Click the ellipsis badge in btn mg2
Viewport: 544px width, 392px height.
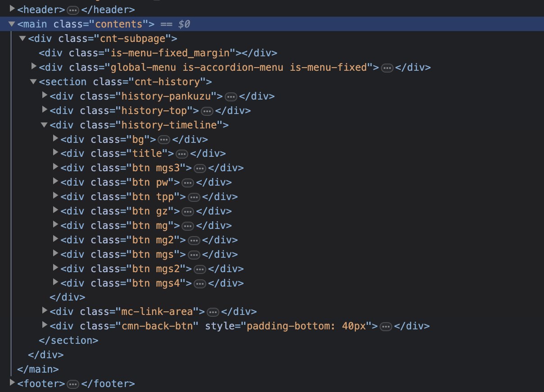194,241
